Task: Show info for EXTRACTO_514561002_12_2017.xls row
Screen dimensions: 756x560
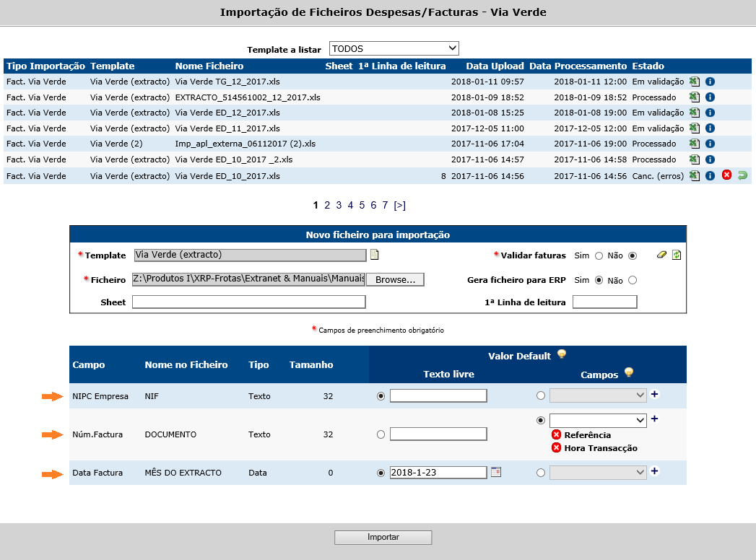Action: click(x=710, y=97)
